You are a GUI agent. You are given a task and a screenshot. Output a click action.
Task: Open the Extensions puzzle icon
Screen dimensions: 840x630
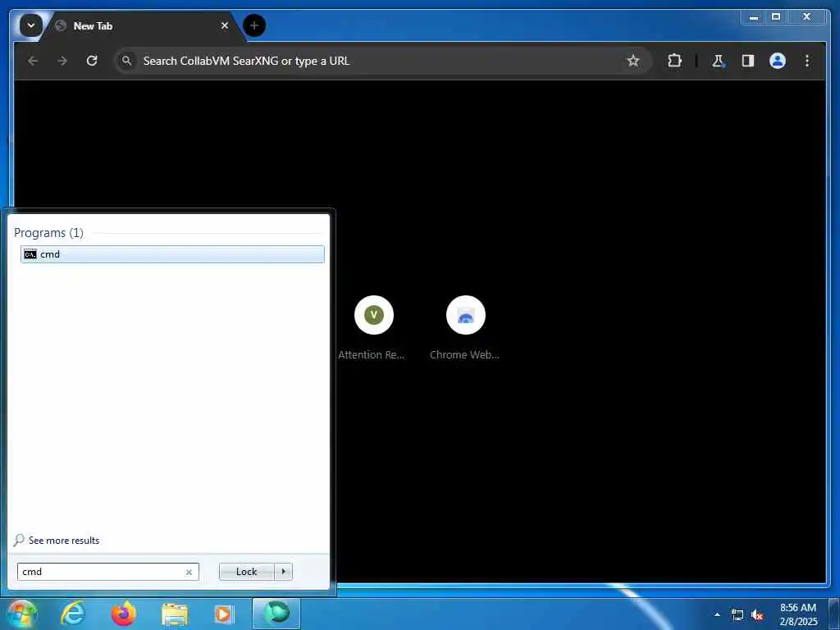(x=674, y=61)
